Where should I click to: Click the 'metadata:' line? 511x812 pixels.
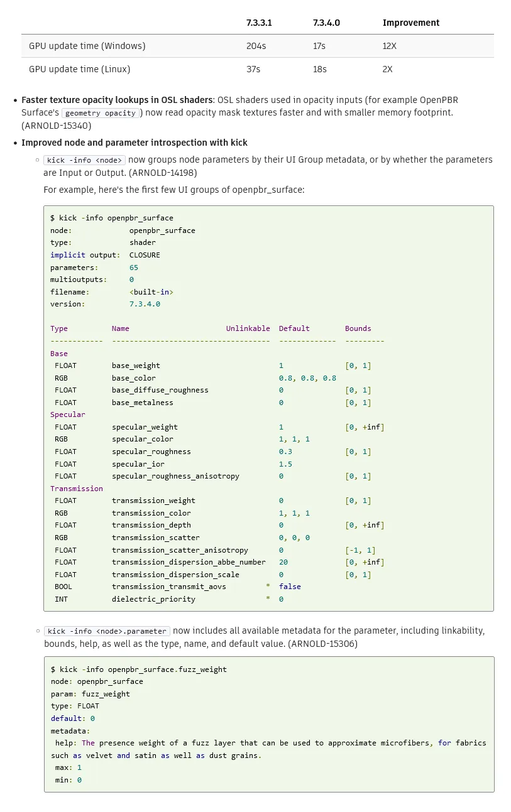[x=70, y=731]
